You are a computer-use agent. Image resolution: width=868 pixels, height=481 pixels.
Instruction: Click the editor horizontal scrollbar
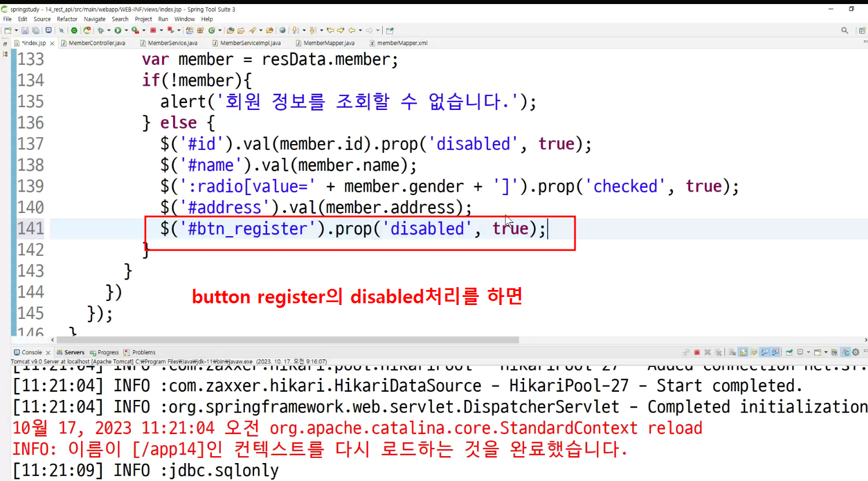pyautogui.click(x=287, y=340)
